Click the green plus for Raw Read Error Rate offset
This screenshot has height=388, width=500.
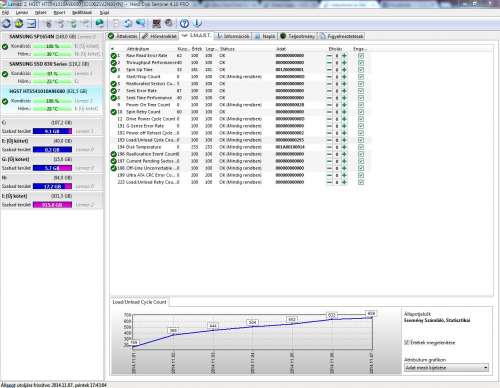click(x=344, y=56)
